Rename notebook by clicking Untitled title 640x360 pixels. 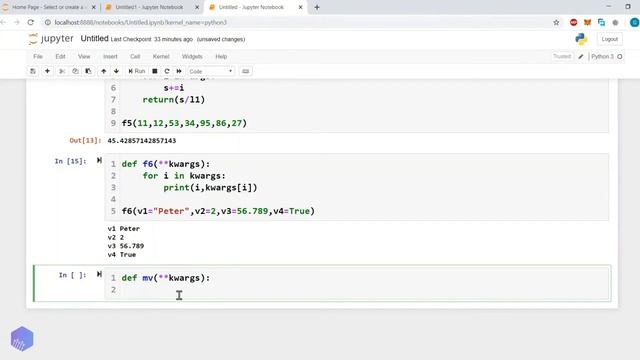point(94,38)
